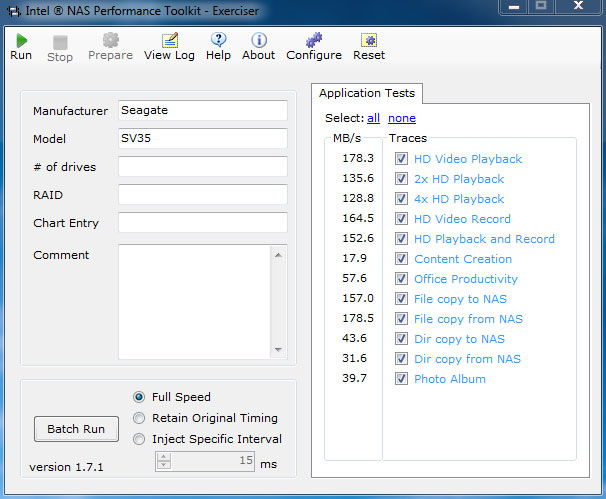Choose Retain Original Timing option
Image resolution: width=606 pixels, height=499 pixels.
139,418
